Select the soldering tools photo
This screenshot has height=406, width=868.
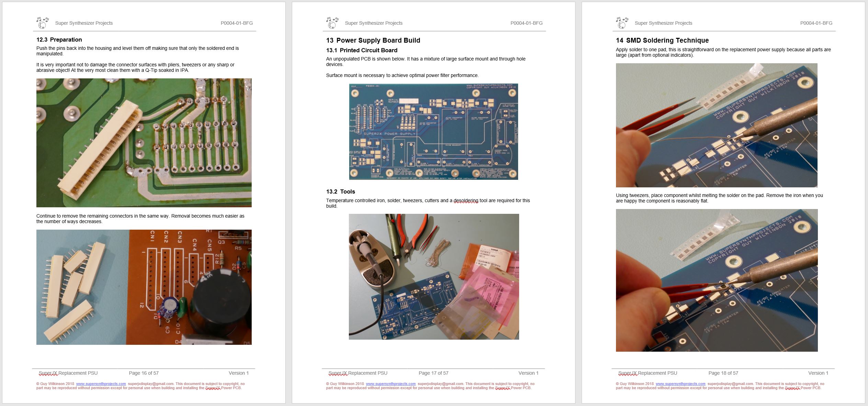coord(434,276)
